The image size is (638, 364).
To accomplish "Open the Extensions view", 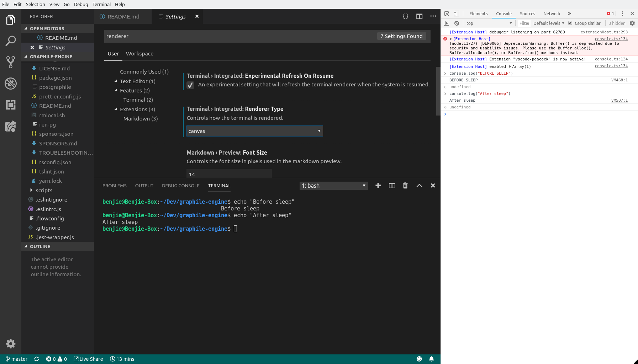I will tap(11, 105).
